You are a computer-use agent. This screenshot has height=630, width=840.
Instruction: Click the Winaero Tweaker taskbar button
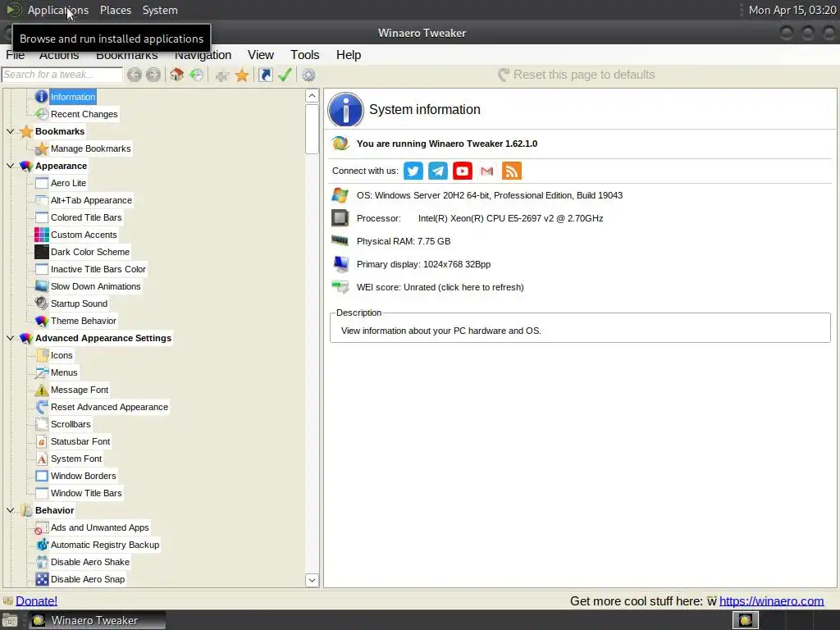click(97, 620)
